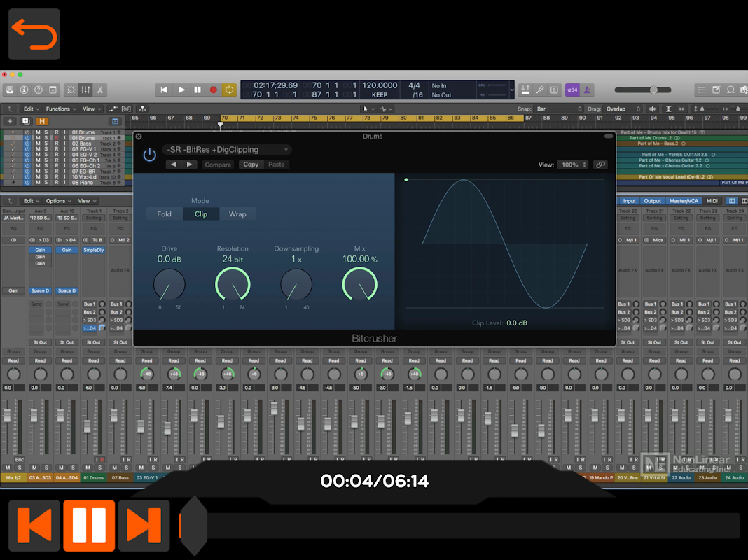Open the Library inbox icon in control bar

point(10,90)
